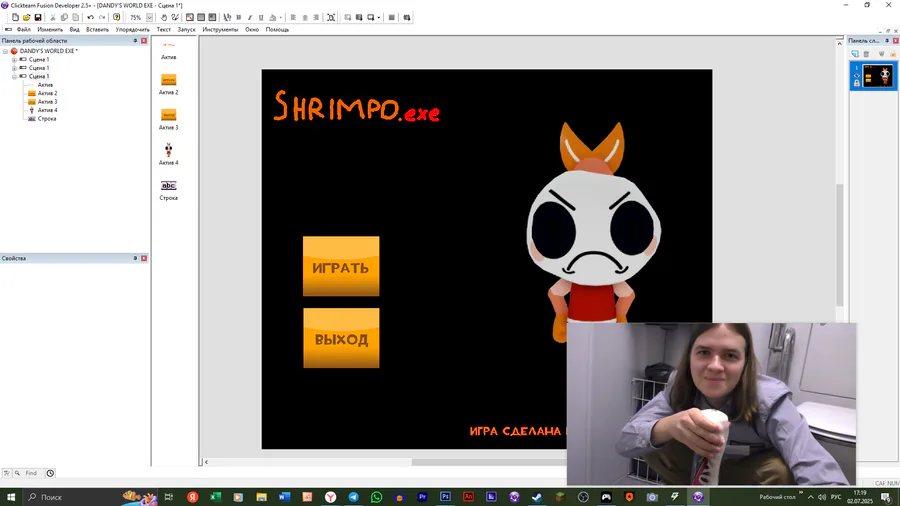
Task: Show hidden system tray icons chevron
Action: pos(810,497)
